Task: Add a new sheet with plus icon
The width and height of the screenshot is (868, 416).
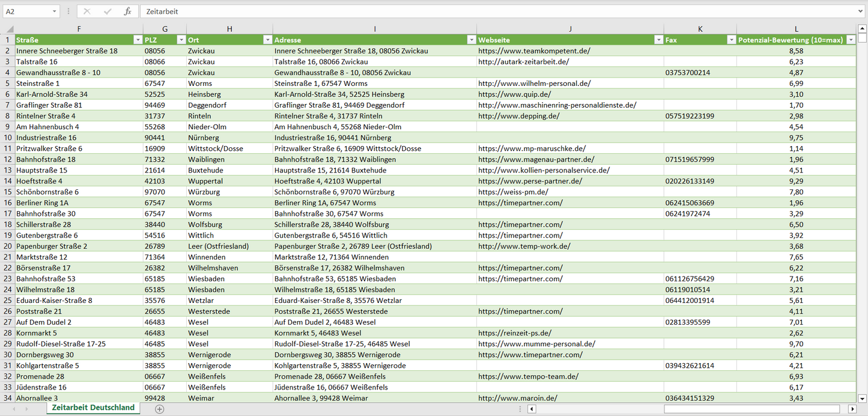Action: (159, 409)
